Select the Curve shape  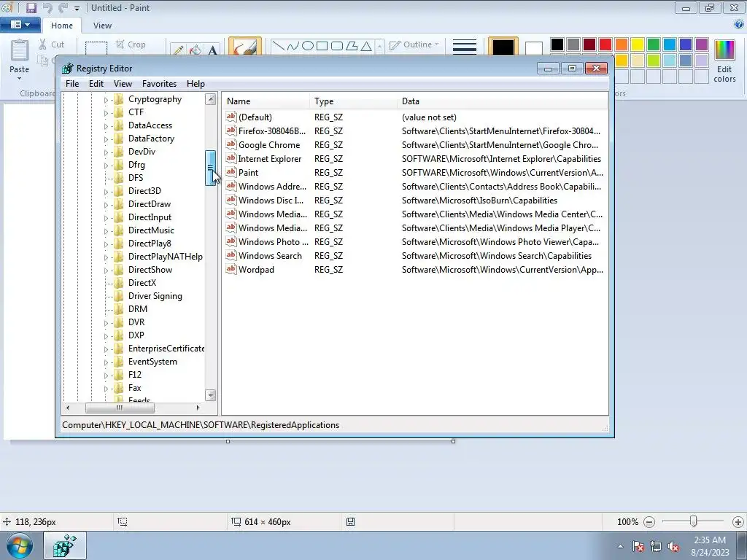point(293,46)
